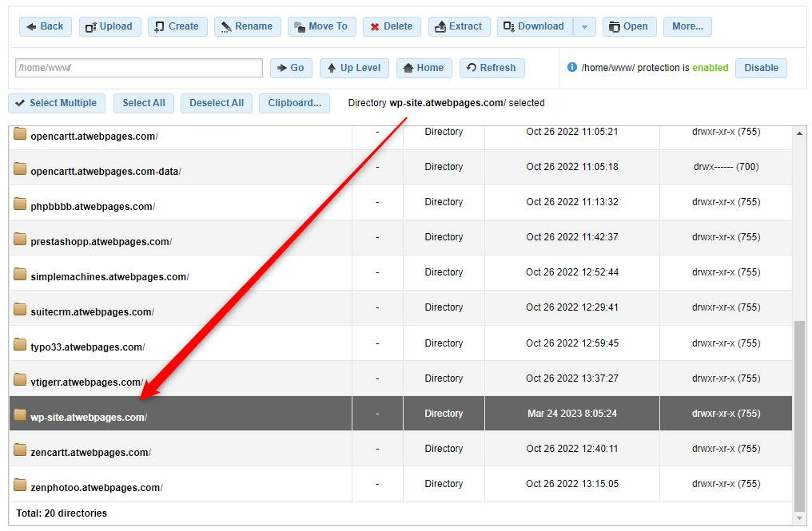Viewport: 812px width, 531px height.
Task: Click the Refresh icon
Action: click(473, 67)
